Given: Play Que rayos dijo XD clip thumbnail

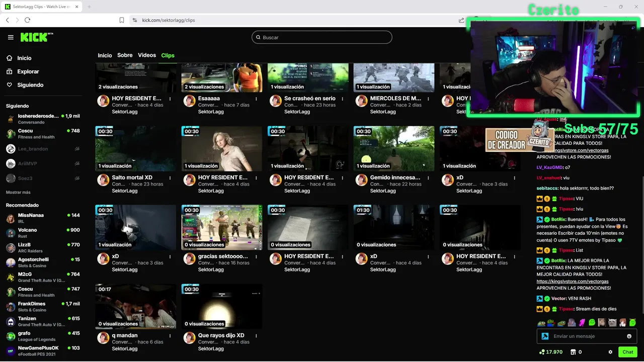Looking at the screenshot, I should 222,306.
